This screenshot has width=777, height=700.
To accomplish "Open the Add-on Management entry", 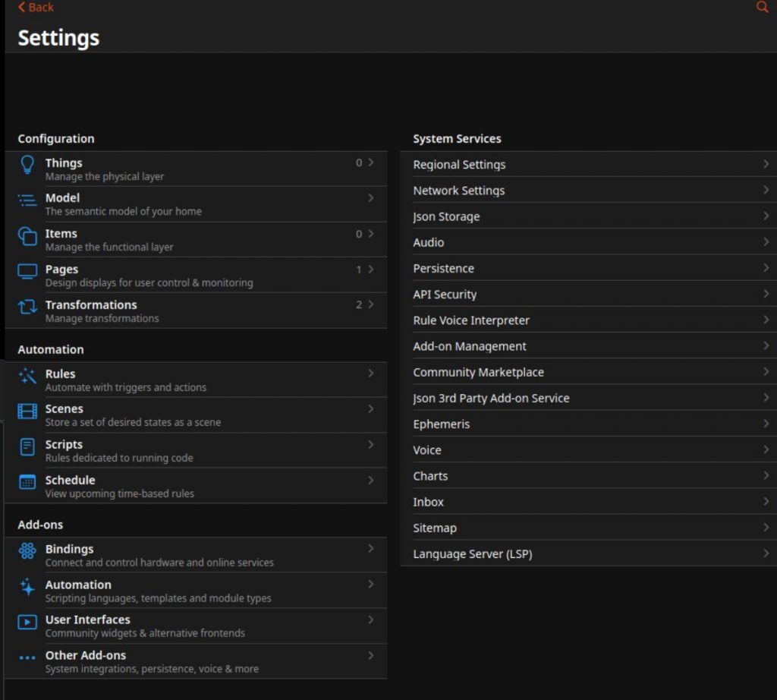I will point(470,345).
